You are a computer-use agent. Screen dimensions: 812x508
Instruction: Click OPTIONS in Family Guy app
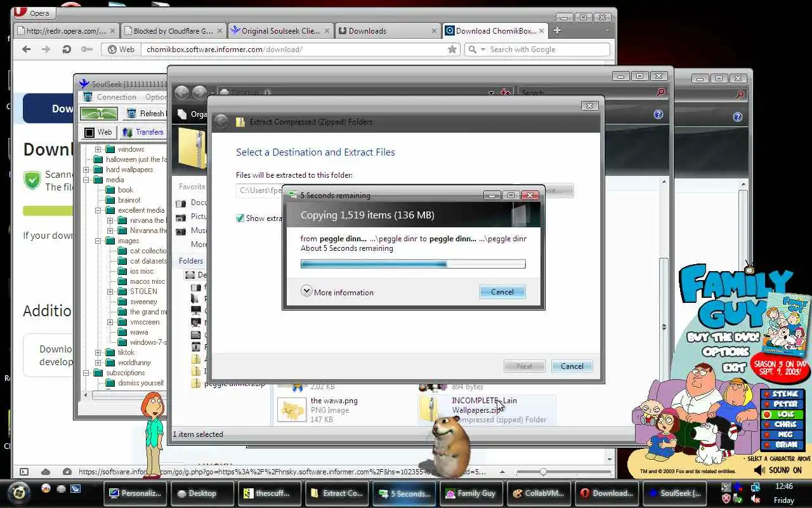[x=726, y=351]
